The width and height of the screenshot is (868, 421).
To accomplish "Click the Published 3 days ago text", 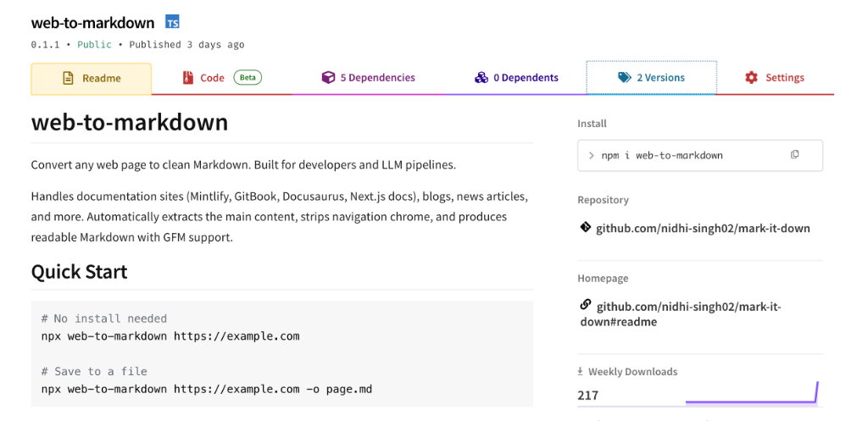I will [x=186, y=45].
